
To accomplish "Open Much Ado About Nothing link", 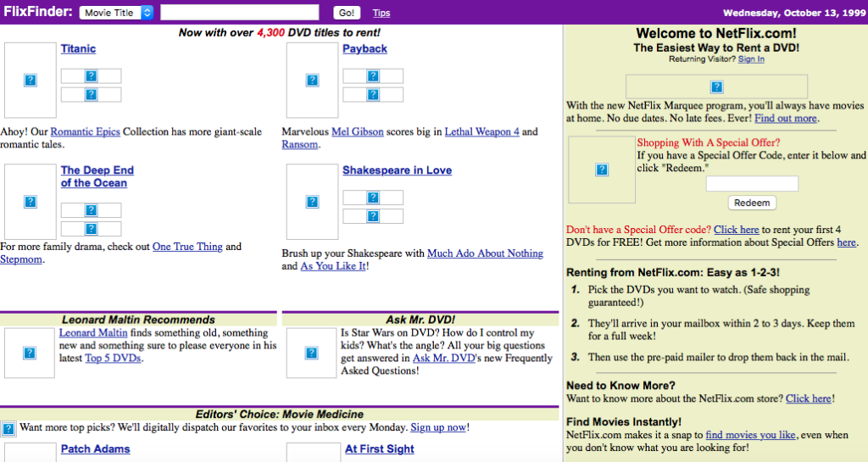I will tap(485, 253).
